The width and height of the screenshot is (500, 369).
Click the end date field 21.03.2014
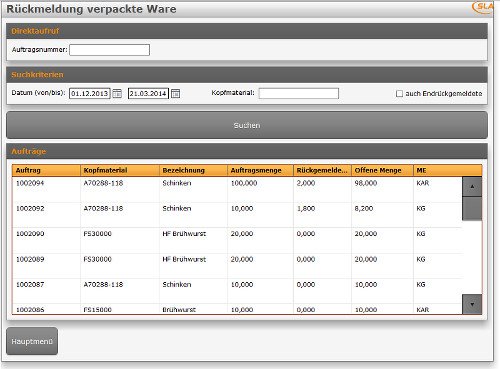click(x=148, y=93)
